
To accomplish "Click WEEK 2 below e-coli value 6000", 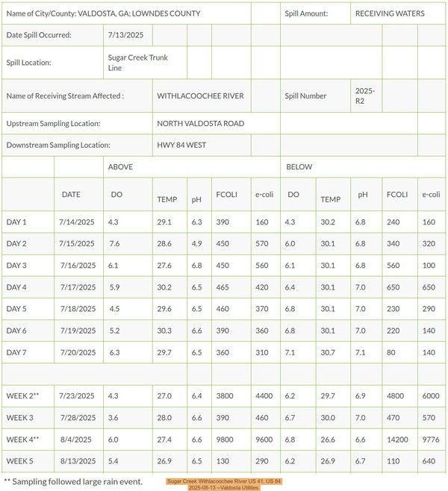I will (431, 395).
